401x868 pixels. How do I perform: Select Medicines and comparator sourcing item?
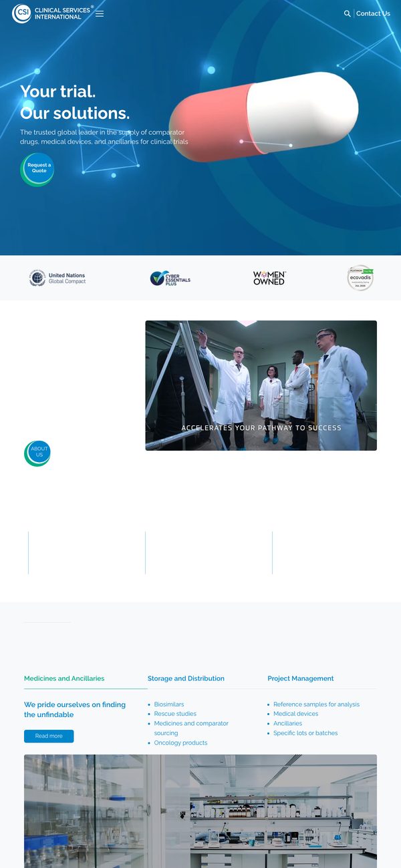(191, 728)
